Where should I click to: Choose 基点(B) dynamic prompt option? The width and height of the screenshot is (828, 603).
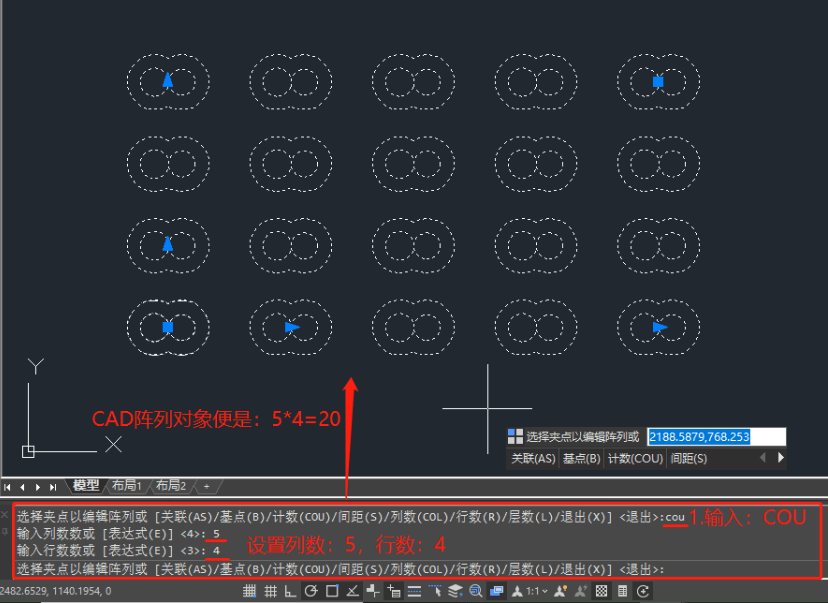point(581,458)
